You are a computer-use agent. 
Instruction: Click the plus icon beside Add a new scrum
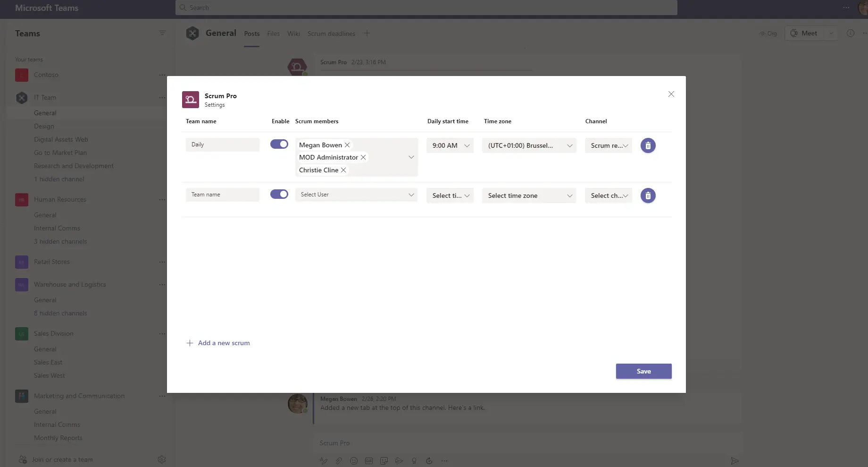pos(190,343)
